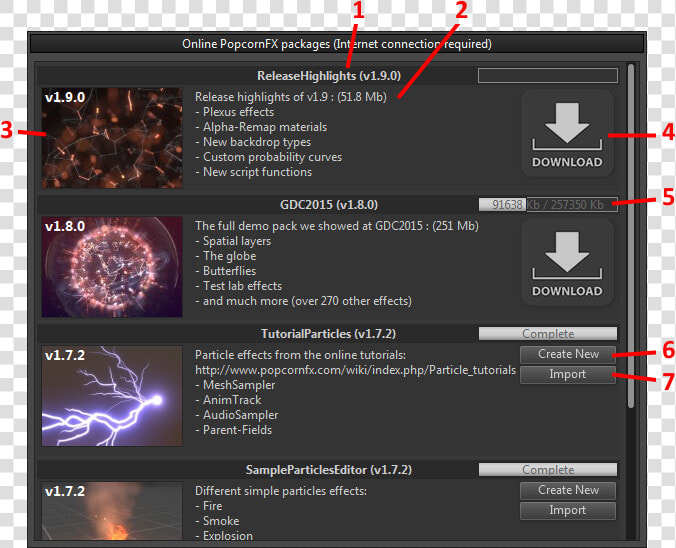The height and width of the screenshot is (548, 676).
Task: Click the 'MeshSampler' entry
Action: (235, 385)
